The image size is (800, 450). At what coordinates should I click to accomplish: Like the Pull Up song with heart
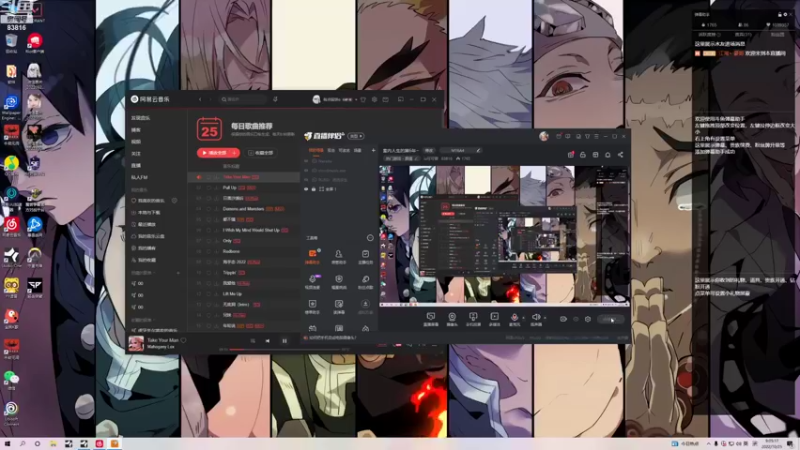(208, 188)
